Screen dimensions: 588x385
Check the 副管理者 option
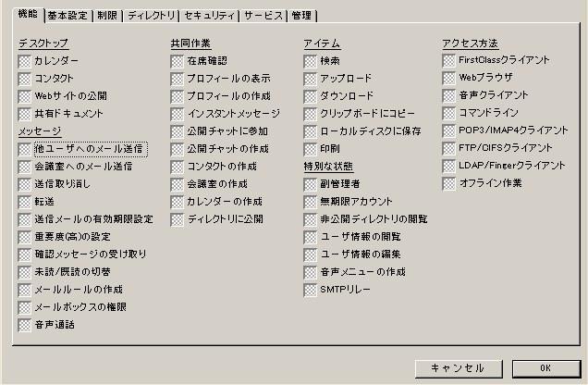tap(311, 184)
